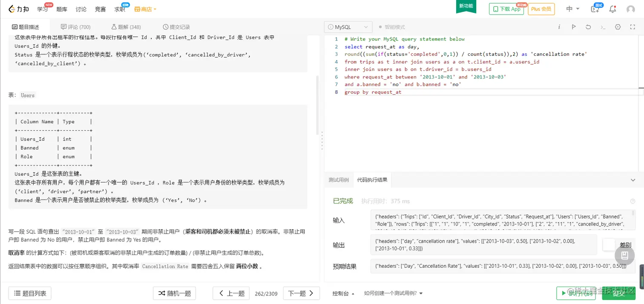
Task: Run the code with the play icon
Action: click(574, 26)
